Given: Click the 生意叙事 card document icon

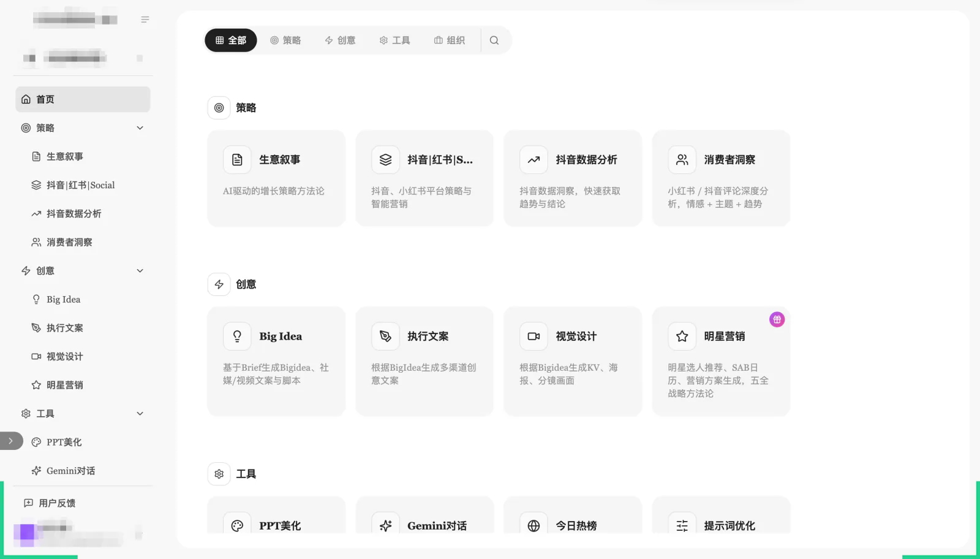Looking at the screenshot, I should click(237, 160).
